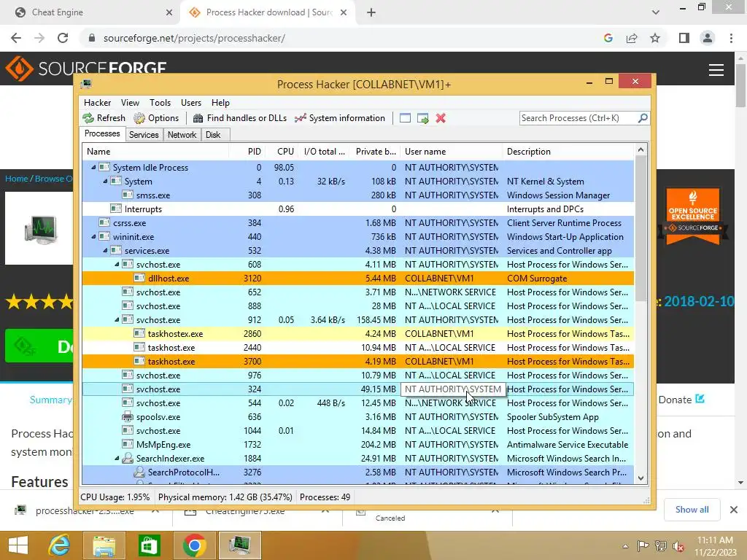Click the red X terminate toolbar icon
Viewport: 747px width, 560px height.
coord(441,118)
